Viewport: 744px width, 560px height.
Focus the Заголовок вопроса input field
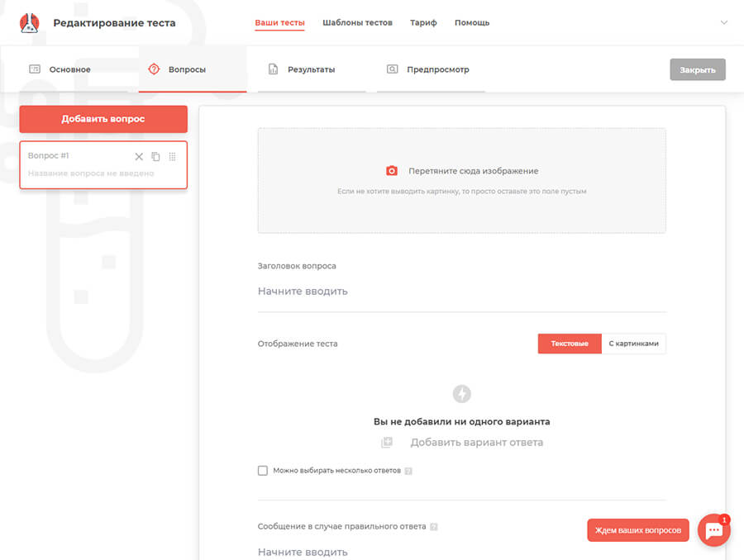pyautogui.click(x=461, y=291)
